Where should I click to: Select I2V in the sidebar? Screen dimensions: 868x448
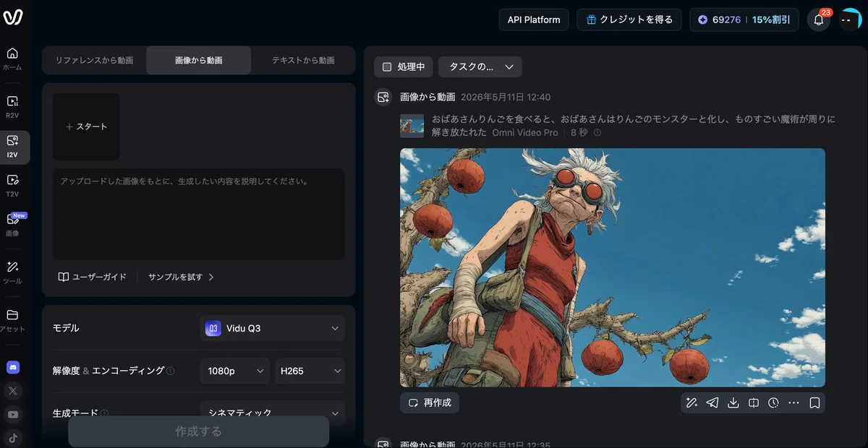(12, 146)
